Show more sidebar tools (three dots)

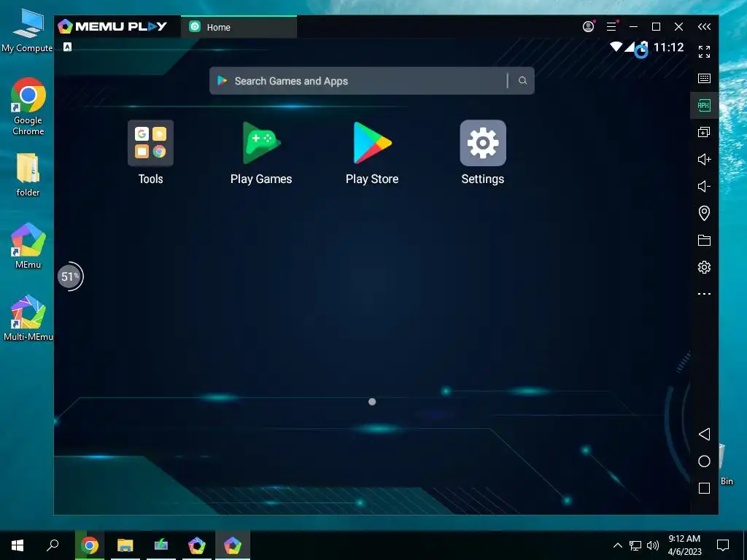(x=704, y=294)
